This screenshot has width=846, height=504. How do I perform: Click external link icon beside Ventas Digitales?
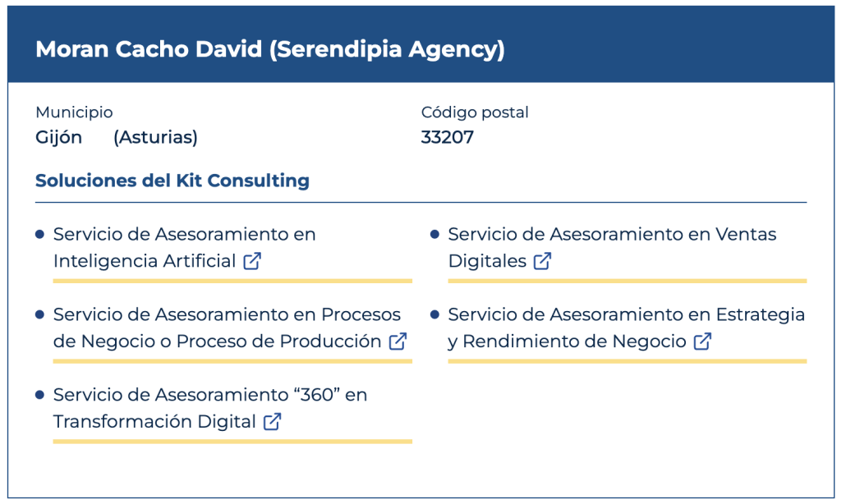[x=542, y=261]
